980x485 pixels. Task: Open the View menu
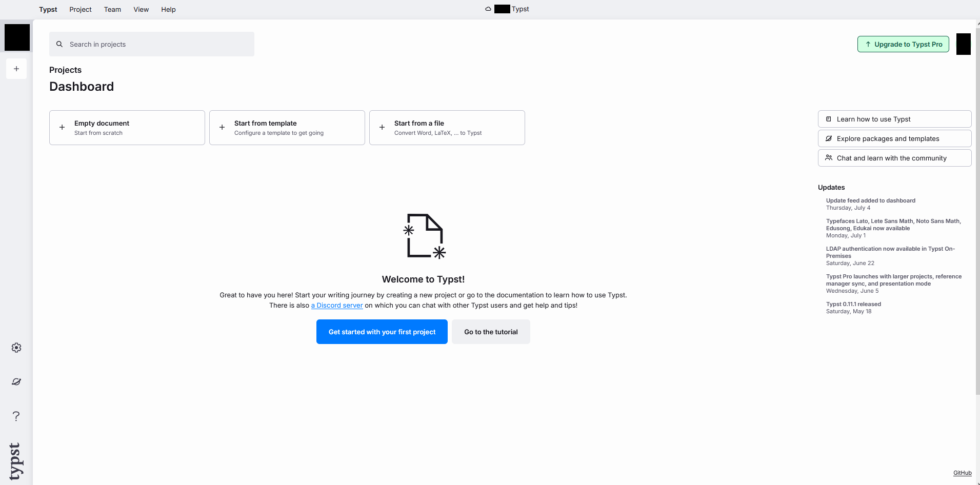click(x=141, y=9)
